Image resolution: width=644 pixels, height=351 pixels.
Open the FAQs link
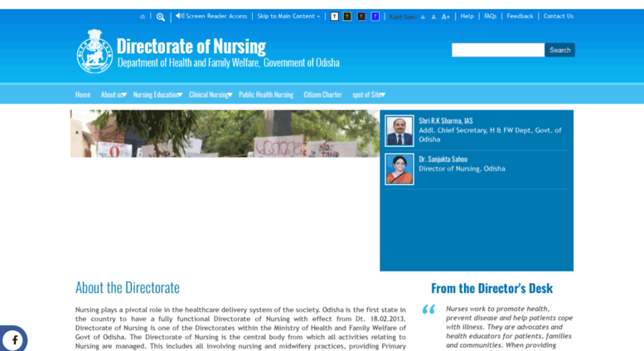pos(491,16)
